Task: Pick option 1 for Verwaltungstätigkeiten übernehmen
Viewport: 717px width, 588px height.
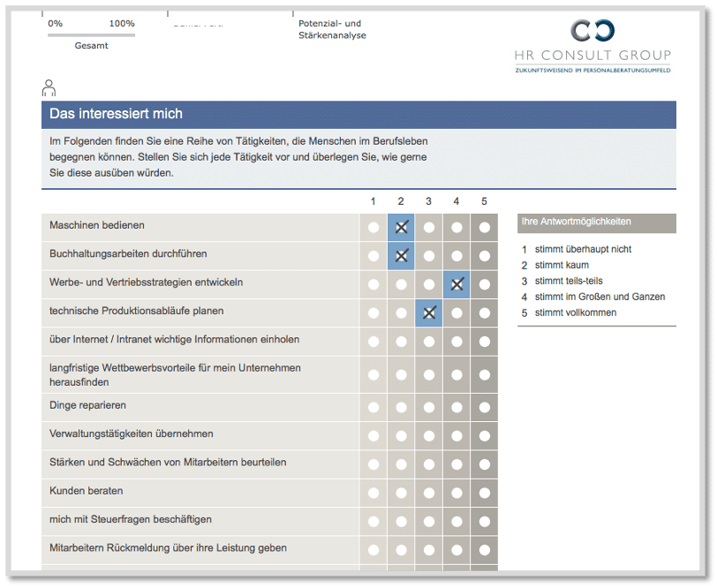Action: pos(374,436)
